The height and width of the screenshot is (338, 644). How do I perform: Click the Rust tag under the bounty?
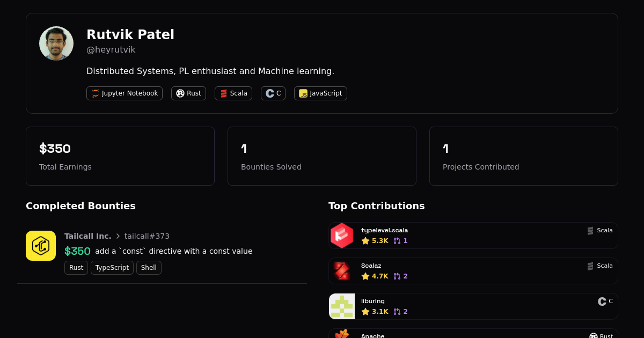point(76,268)
